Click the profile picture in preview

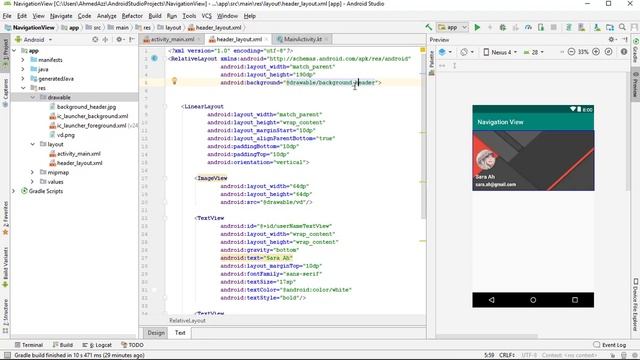point(486,160)
